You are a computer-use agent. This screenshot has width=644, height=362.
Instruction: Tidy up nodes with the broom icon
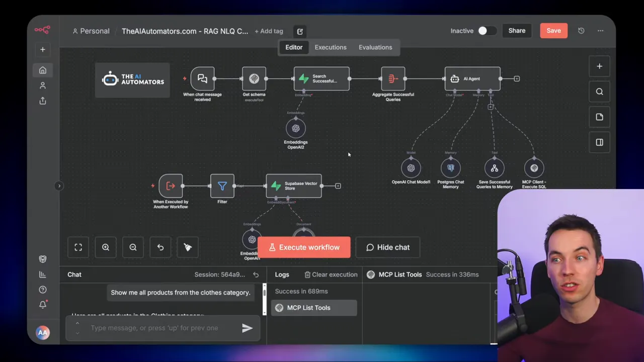[x=187, y=247]
